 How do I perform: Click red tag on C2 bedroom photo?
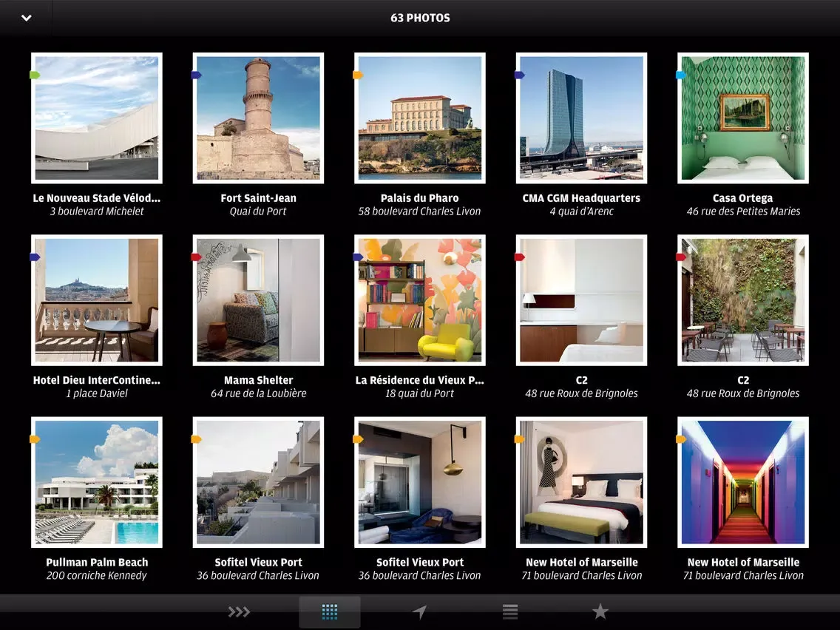[x=520, y=257]
